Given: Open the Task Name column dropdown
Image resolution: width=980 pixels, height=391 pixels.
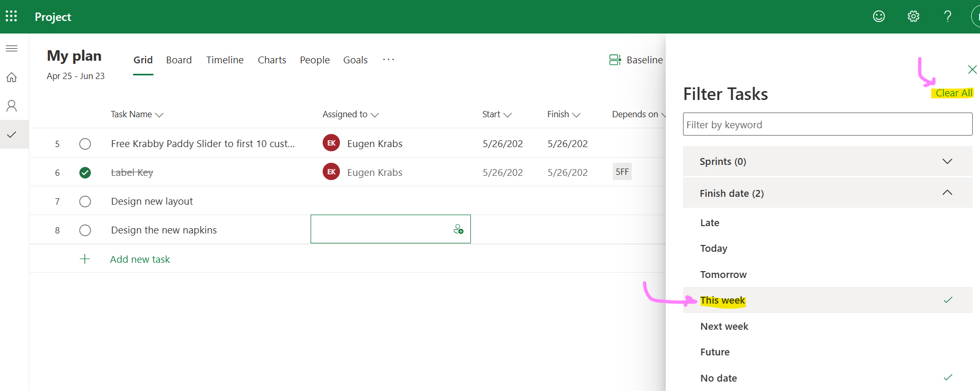Looking at the screenshot, I should [159, 115].
